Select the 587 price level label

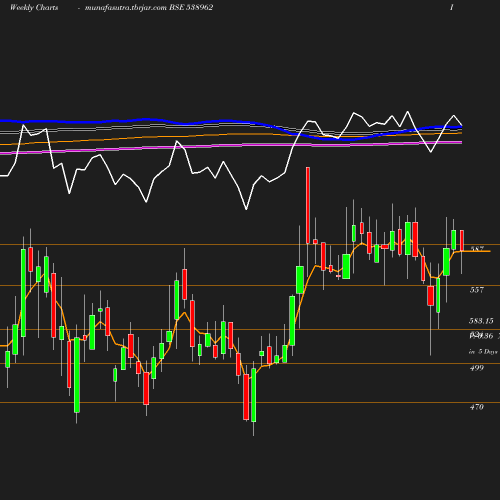coord(477,249)
